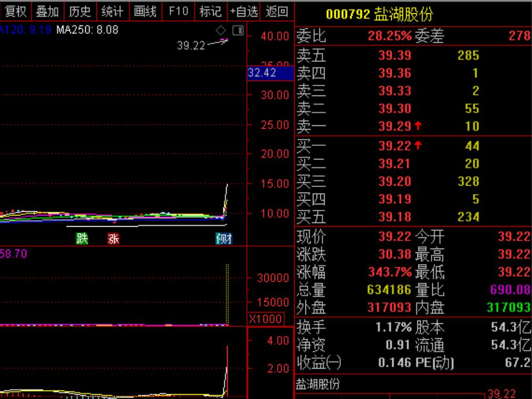
Task: Select the 卖一 price 39.29
Action: click(x=394, y=126)
